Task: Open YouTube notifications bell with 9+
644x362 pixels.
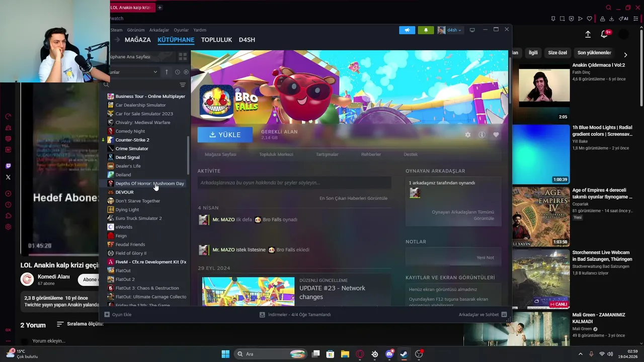Action: click(605, 34)
